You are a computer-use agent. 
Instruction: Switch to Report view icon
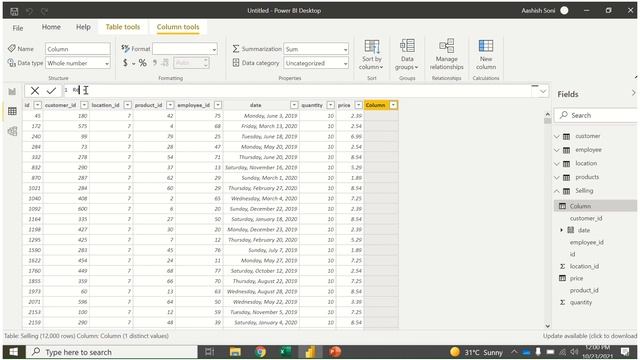click(x=12, y=91)
